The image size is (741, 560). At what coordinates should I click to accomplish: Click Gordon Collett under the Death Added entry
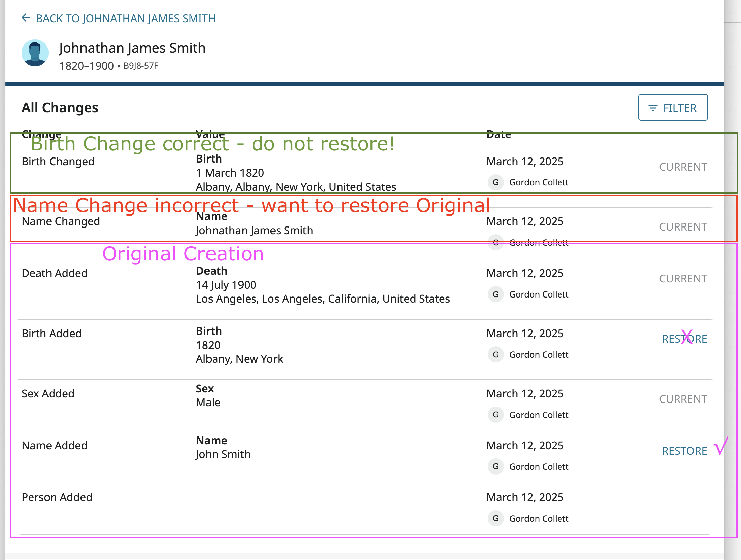(x=539, y=294)
